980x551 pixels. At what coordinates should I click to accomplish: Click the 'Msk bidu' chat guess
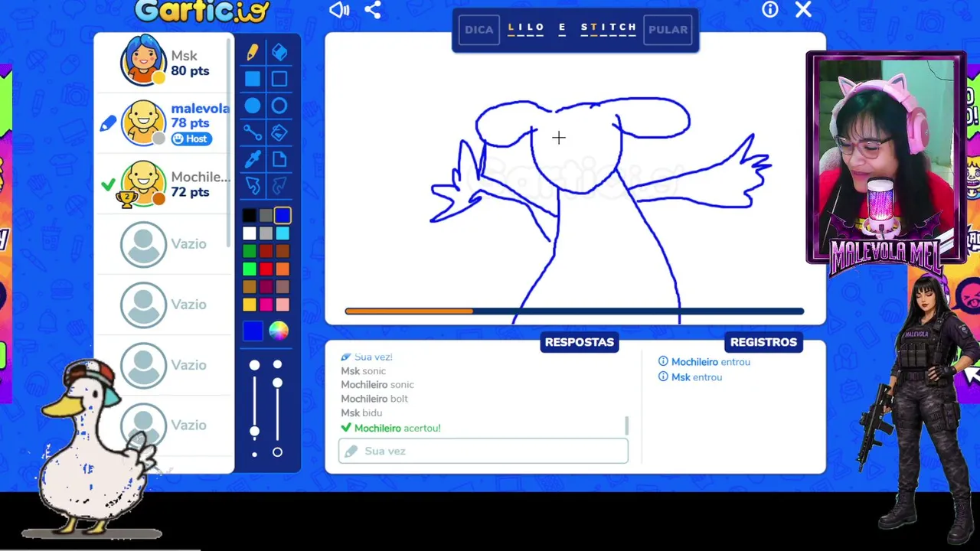(361, 412)
